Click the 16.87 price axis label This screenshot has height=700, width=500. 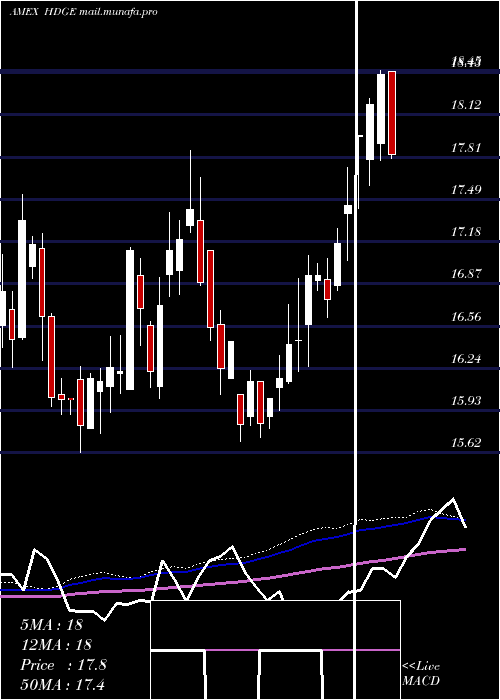(466, 274)
